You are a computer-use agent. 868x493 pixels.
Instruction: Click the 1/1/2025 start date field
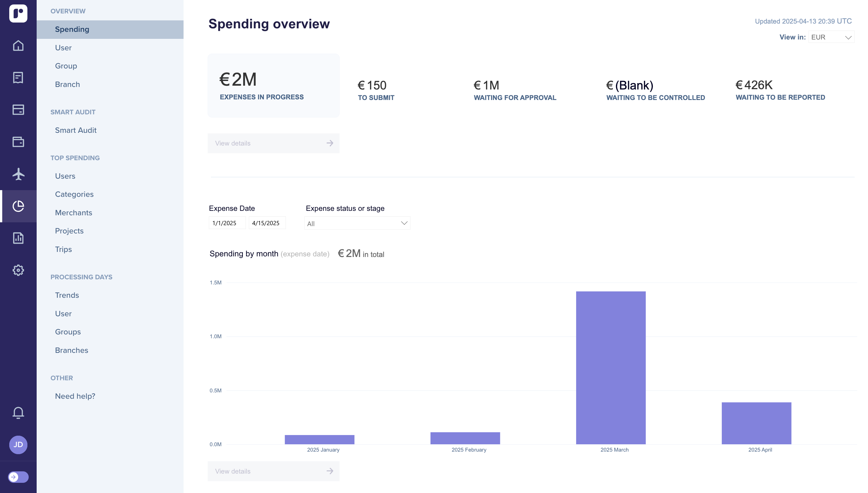(x=227, y=223)
